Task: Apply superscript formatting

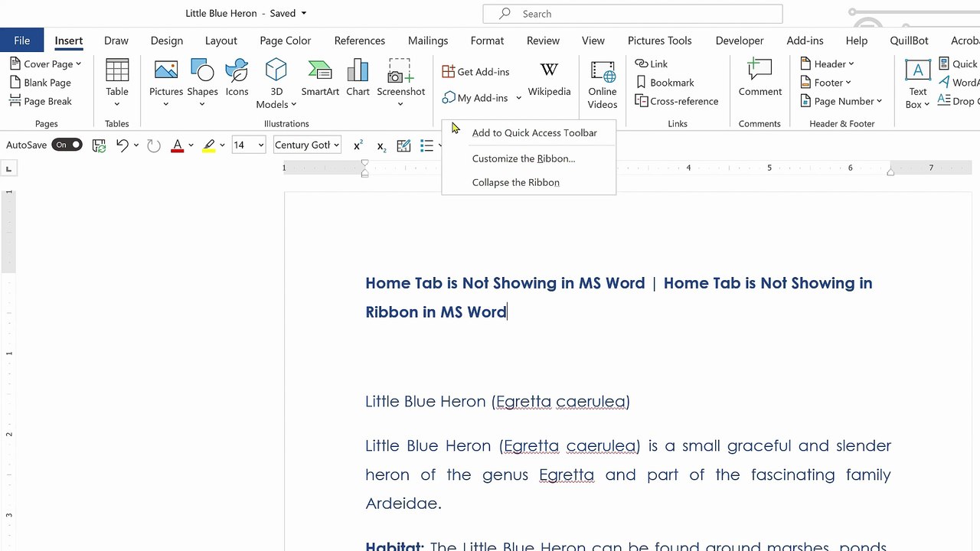Action: tap(358, 145)
